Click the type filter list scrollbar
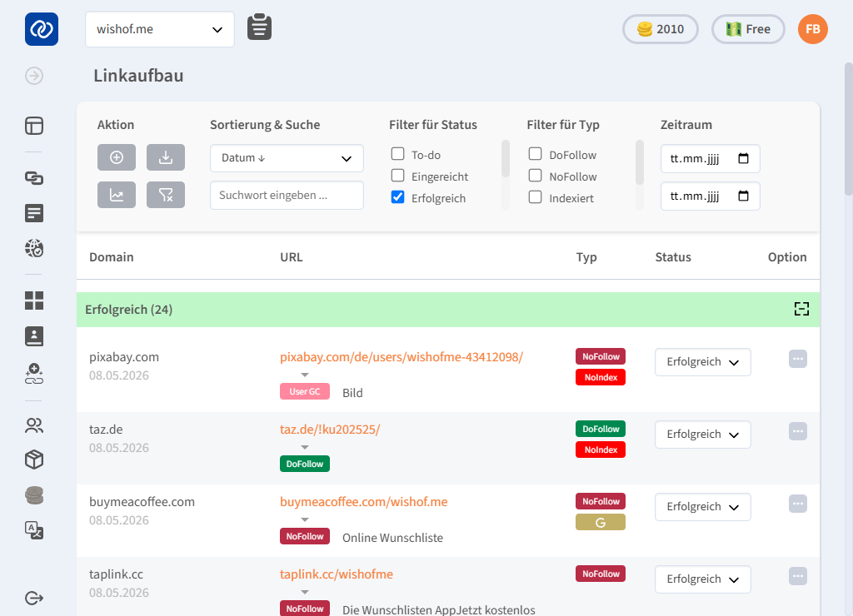The width and height of the screenshot is (853, 616). click(639, 162)
